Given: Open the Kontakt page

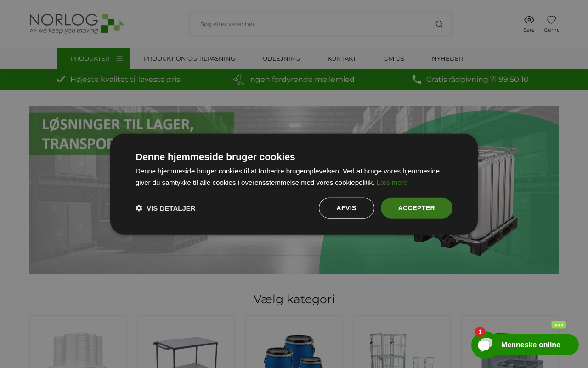Looking at the screenshot, I should (x=342, y=58).
